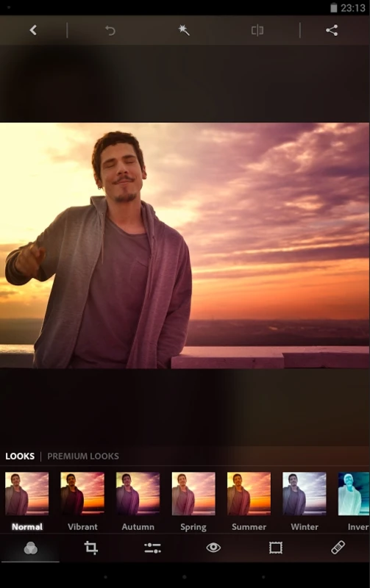Share the photo with the share icon
370x588 pixels.
coord(332,30)
